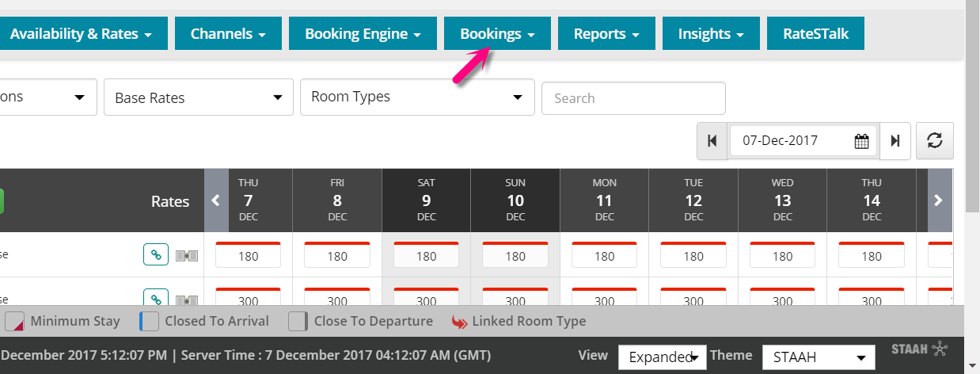Change the View dropdown from Expanded

662,357
